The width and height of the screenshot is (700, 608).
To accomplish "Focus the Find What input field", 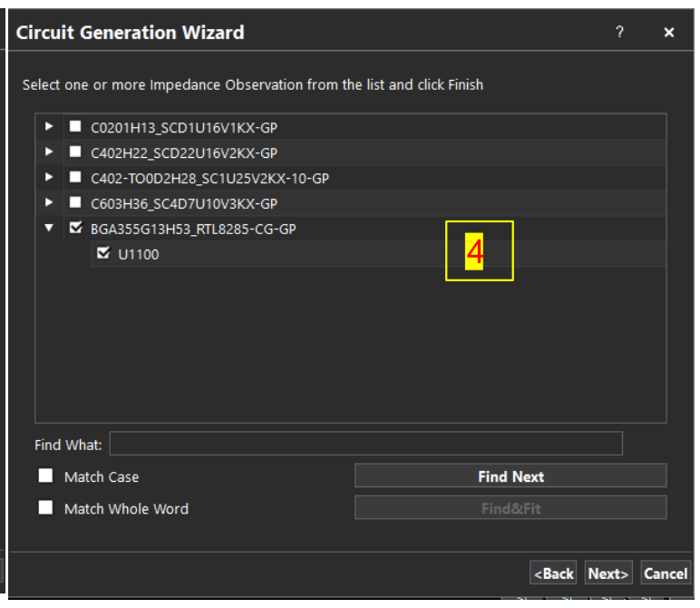I will click(x=366, y=444).
